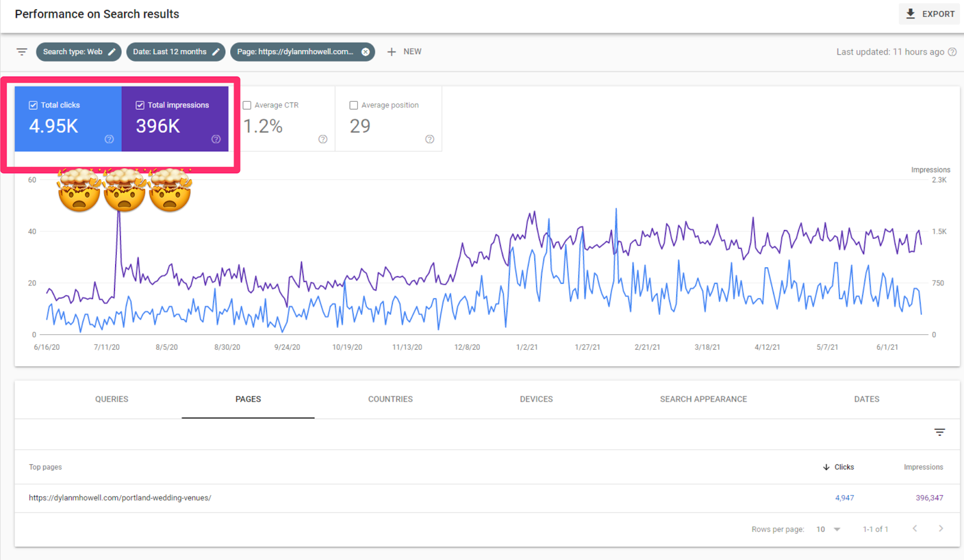This screenshot has height=560, width=964.
Task: Open help icon on Average CTR card
Action: [x=323, y=139]
